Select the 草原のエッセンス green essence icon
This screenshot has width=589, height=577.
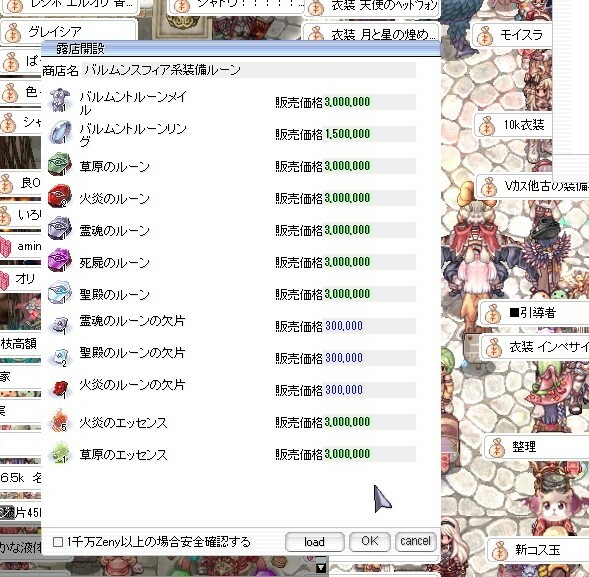[60, 452]
